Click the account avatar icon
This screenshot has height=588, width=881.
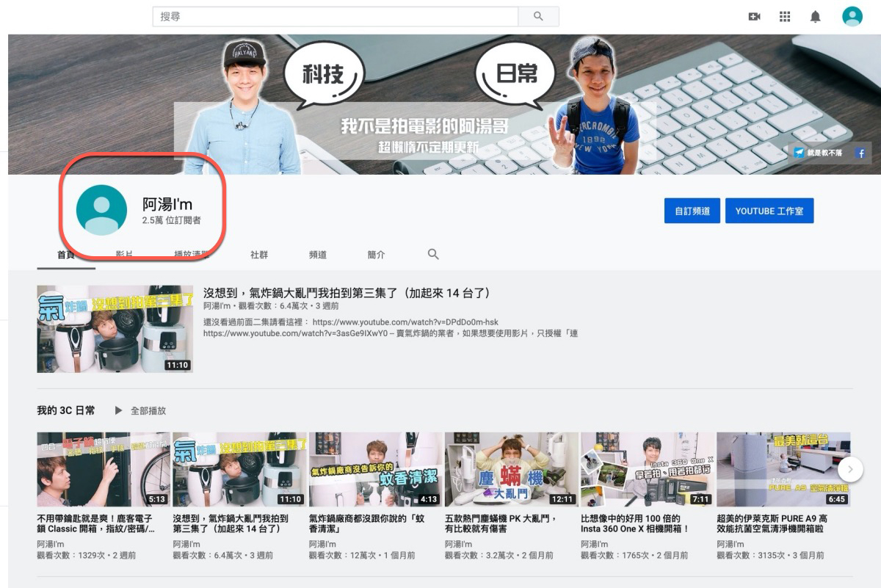click(x=852, y=16)
